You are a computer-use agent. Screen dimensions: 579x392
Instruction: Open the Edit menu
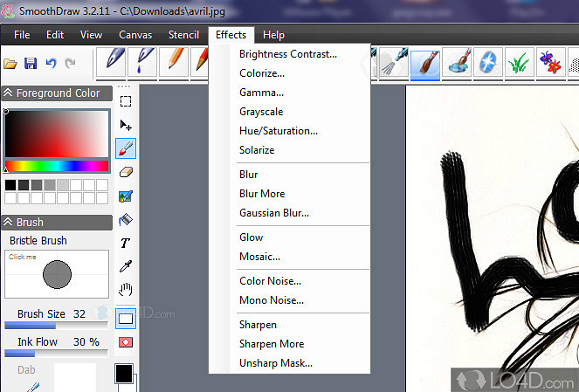pyautogui.click(x=55, y=35)
